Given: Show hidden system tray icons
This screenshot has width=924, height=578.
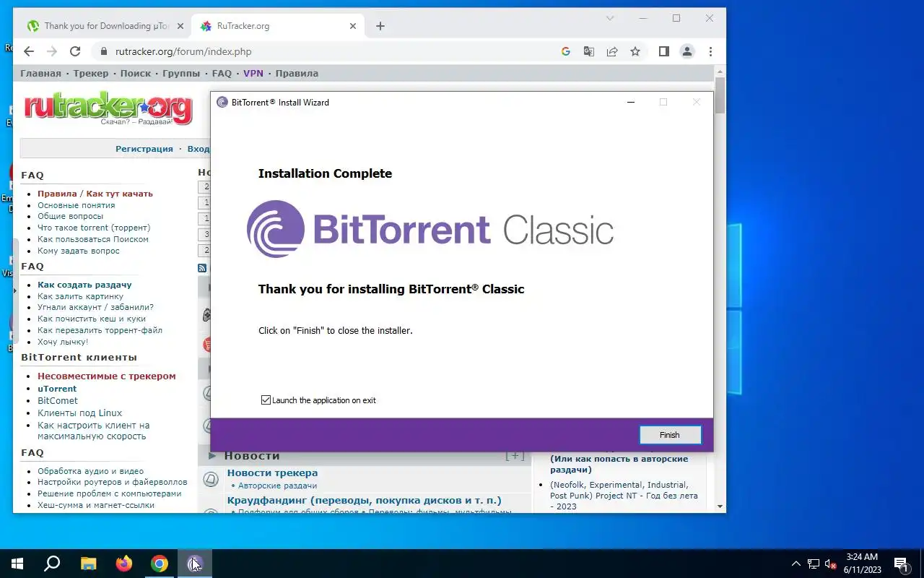Looking at the screenshot, I should pos(796,564).
